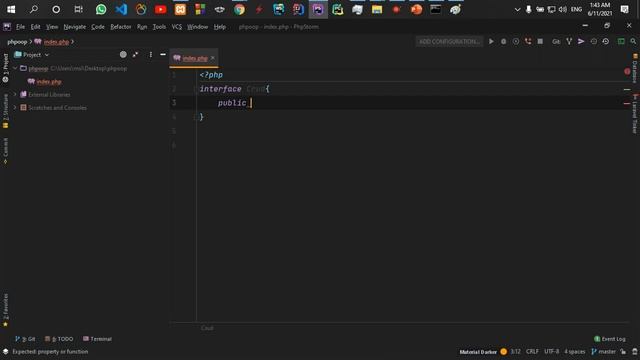Click the Search Everywhere magnifier icon
Viewport: 640px width, 360px height.
pos(633,42)
